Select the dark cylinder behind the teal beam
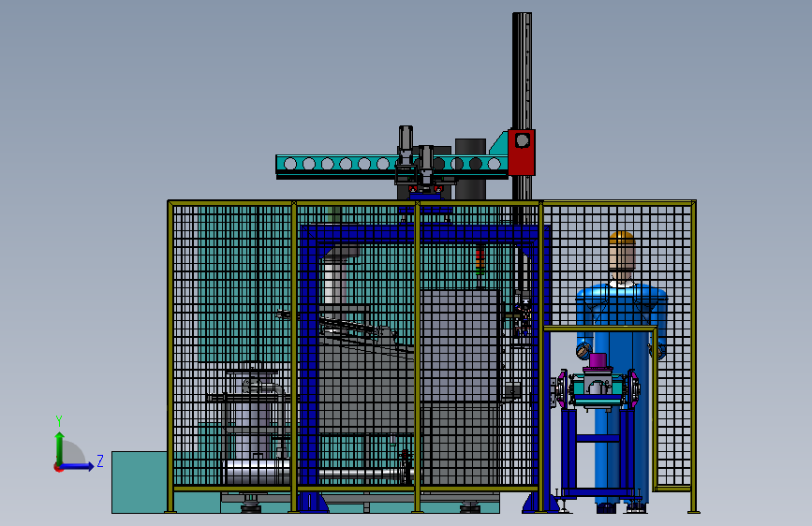 click(470, 168)
